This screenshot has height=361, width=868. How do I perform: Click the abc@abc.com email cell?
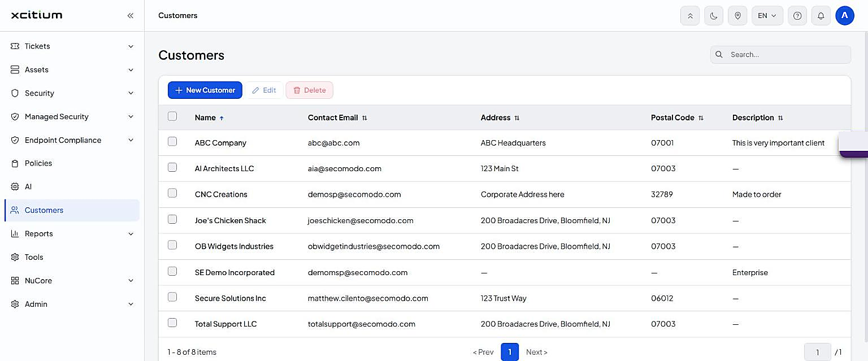click(334, 143)
